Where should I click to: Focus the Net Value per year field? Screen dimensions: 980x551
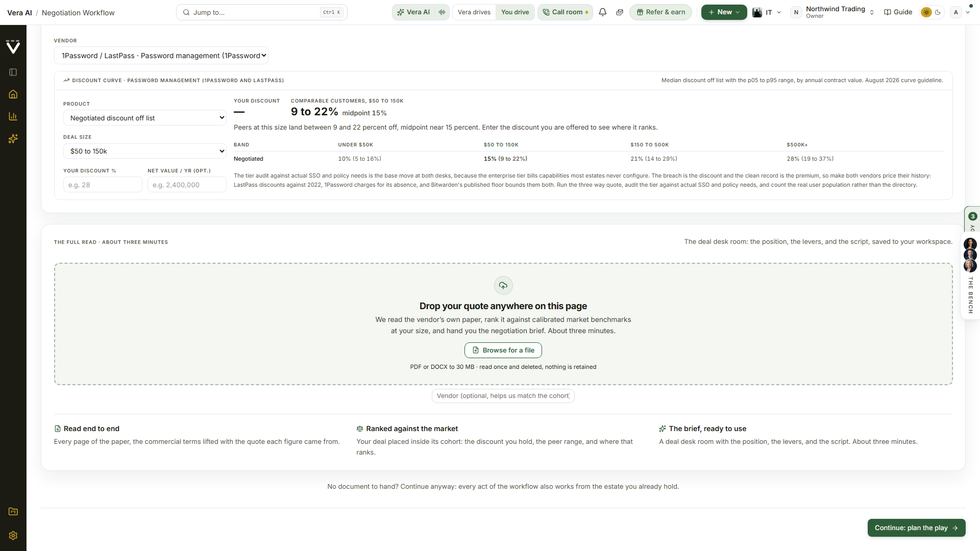(x=187, y=185)
